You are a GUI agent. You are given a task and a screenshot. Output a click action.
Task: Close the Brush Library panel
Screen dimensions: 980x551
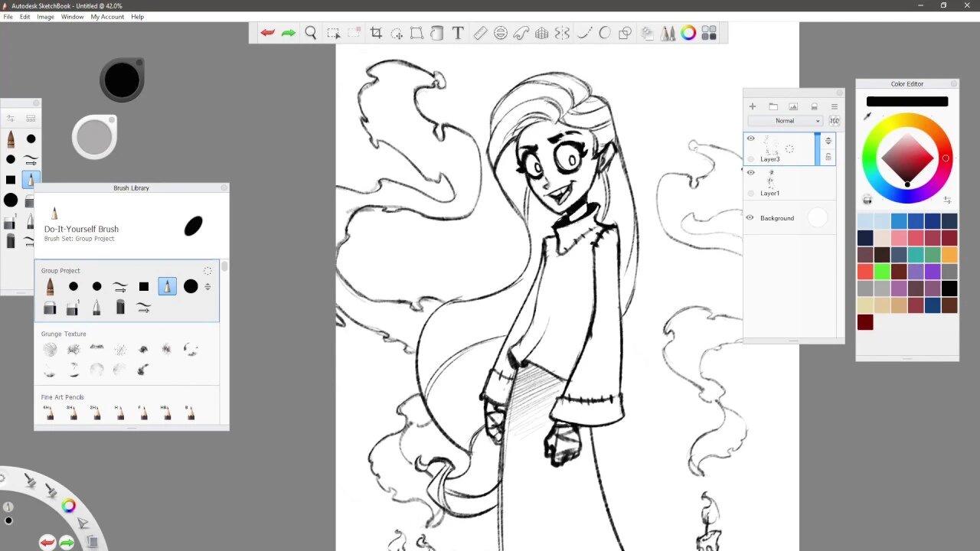coord(224,187)
